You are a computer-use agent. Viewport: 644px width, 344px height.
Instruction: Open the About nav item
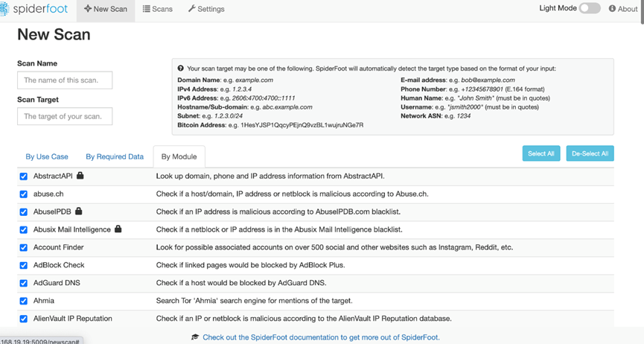pos(623,9)
